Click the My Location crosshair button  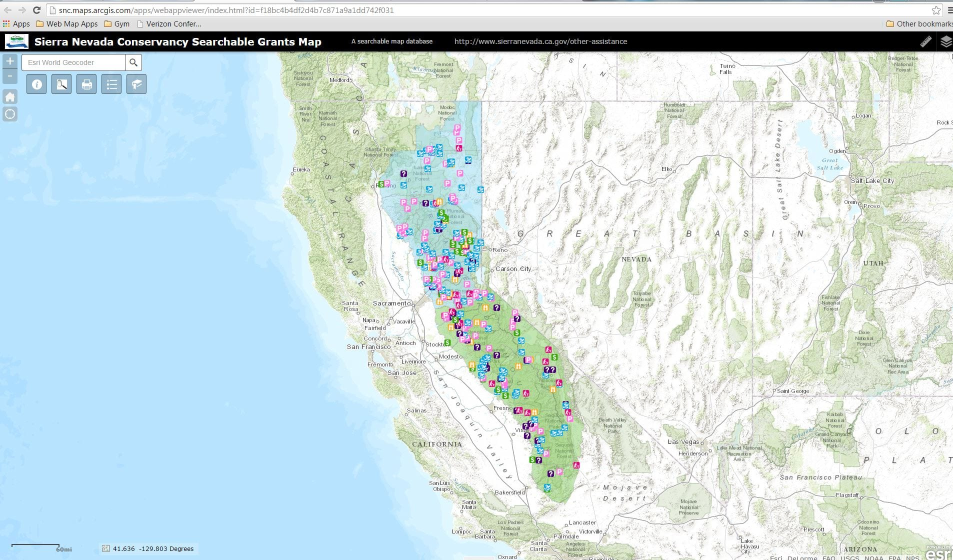tap(10, 114)
